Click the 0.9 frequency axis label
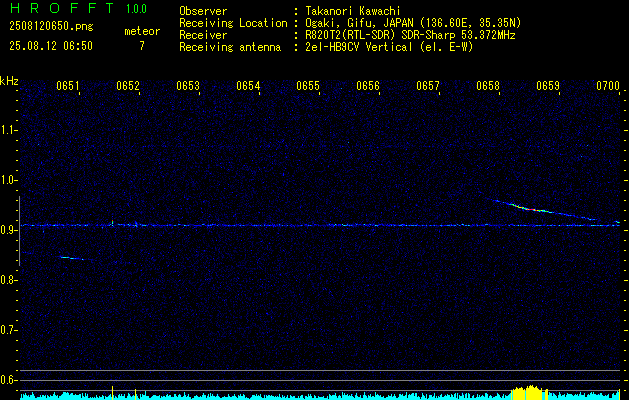This screenshot has width=629, height=400. click(x=8, y=230)
